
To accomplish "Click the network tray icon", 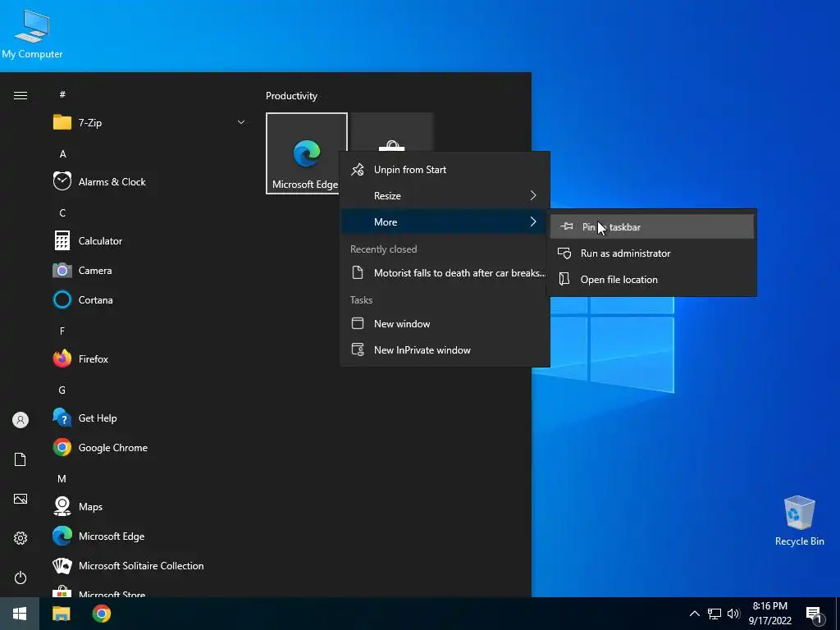I will [x=714, y=614].
